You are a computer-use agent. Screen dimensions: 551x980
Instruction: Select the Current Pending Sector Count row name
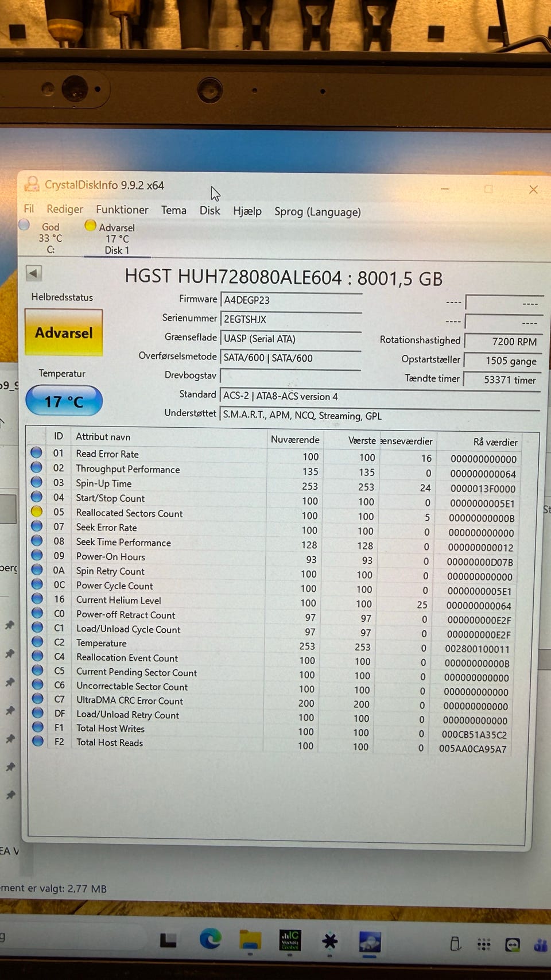pyautogui.click(x=137, y=672)
